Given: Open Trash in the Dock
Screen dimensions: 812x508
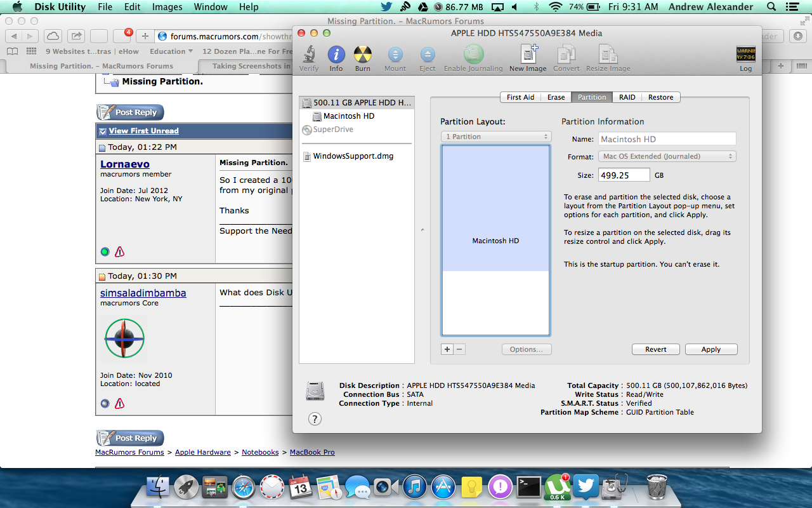Looking at the screenshot, I should (657, 487).
